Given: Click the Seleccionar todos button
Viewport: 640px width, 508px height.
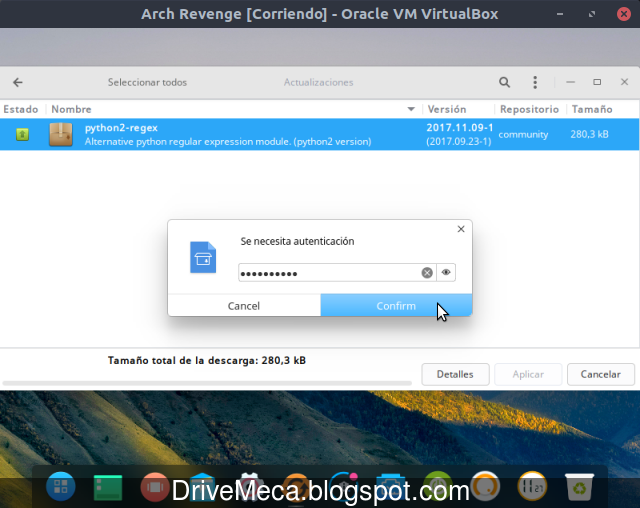Looking at the screenshot, I should pos(147,82).
